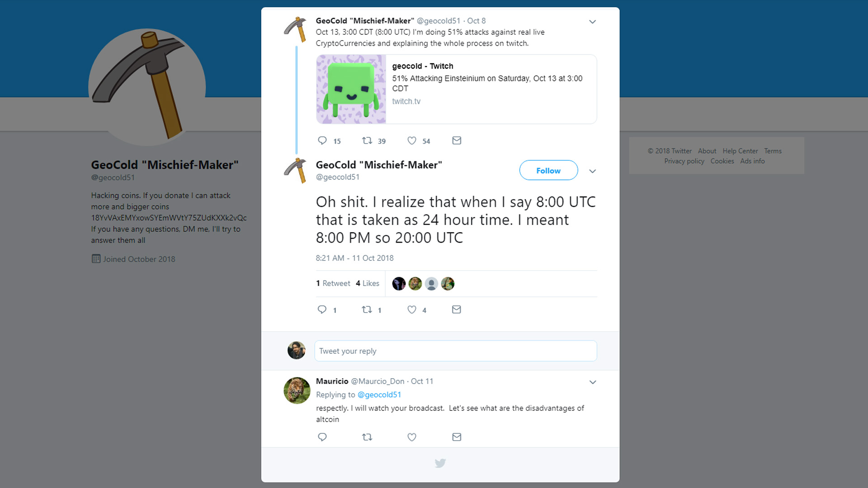
Task: Like the tweet with 54 likes
Action: click(x=412, y=141)
